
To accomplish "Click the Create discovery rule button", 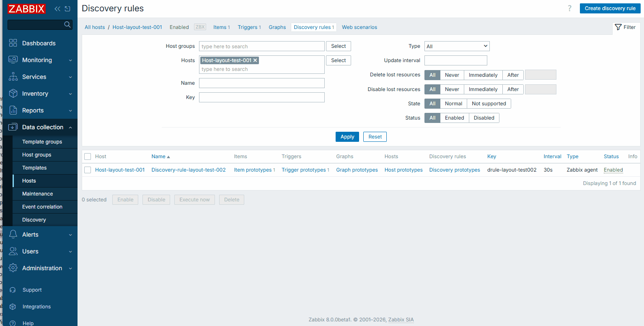I will tap(610, 8).
